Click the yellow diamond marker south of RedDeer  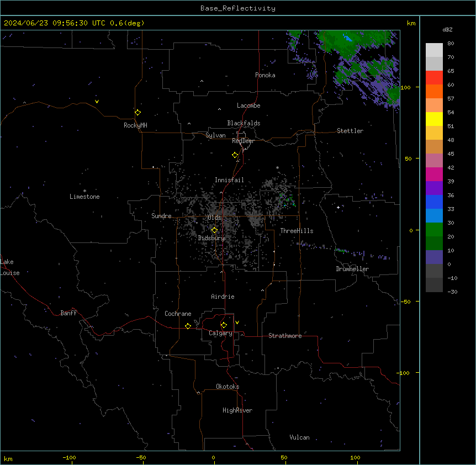(235, 155)
